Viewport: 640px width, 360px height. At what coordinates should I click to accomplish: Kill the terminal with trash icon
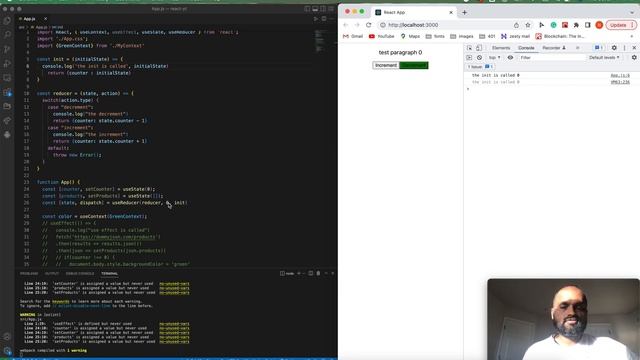pyautogui.click(x=318, y=273)
